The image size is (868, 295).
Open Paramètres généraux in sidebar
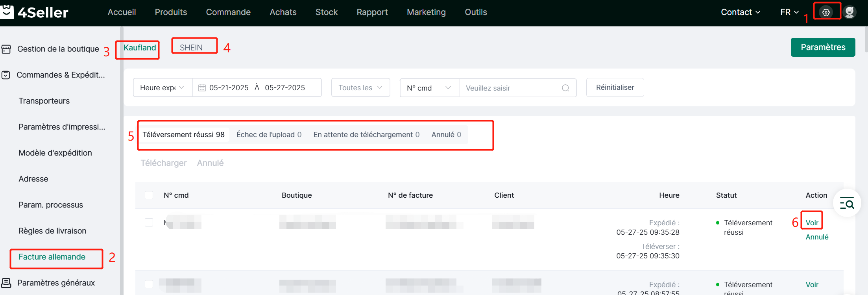click(56, 283)
